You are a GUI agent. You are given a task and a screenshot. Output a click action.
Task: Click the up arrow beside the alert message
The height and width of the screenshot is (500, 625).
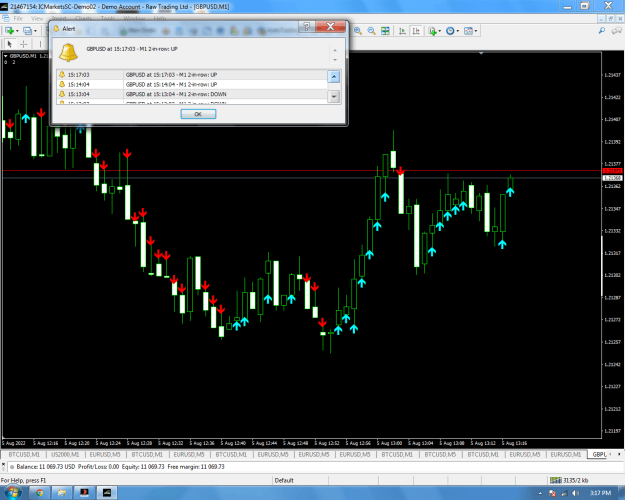[x=335, y=50]
